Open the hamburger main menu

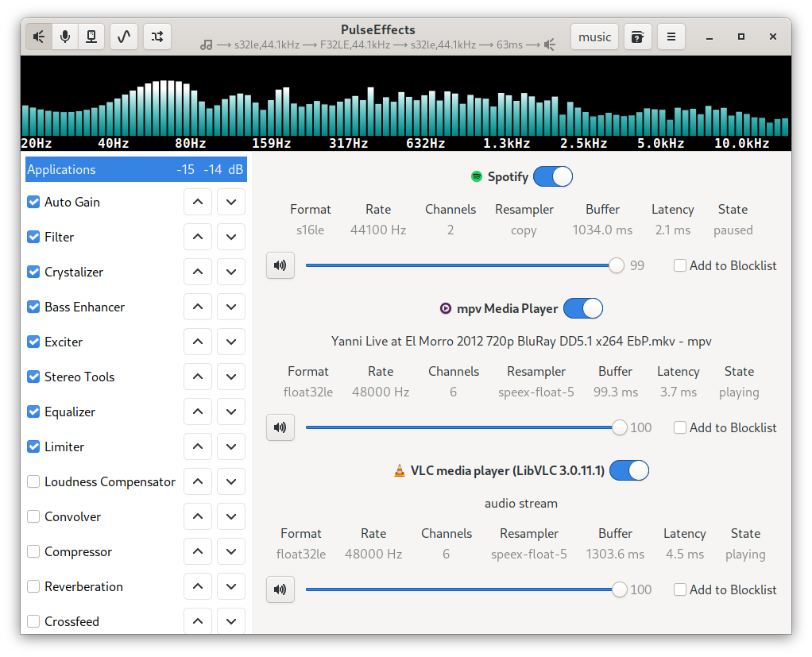coord(671,37)
